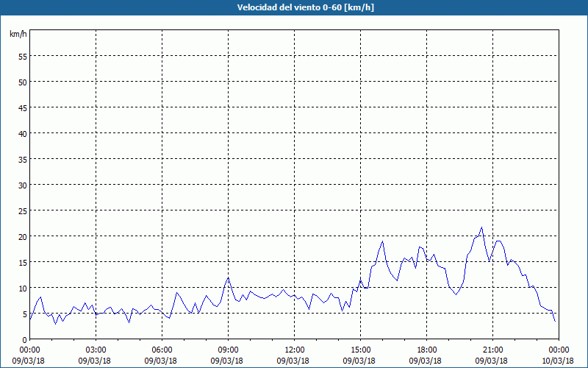This screenshot has width=588, height=368.
Task: Click the wind speed peak at 09:00
Action: click(229, 277)
